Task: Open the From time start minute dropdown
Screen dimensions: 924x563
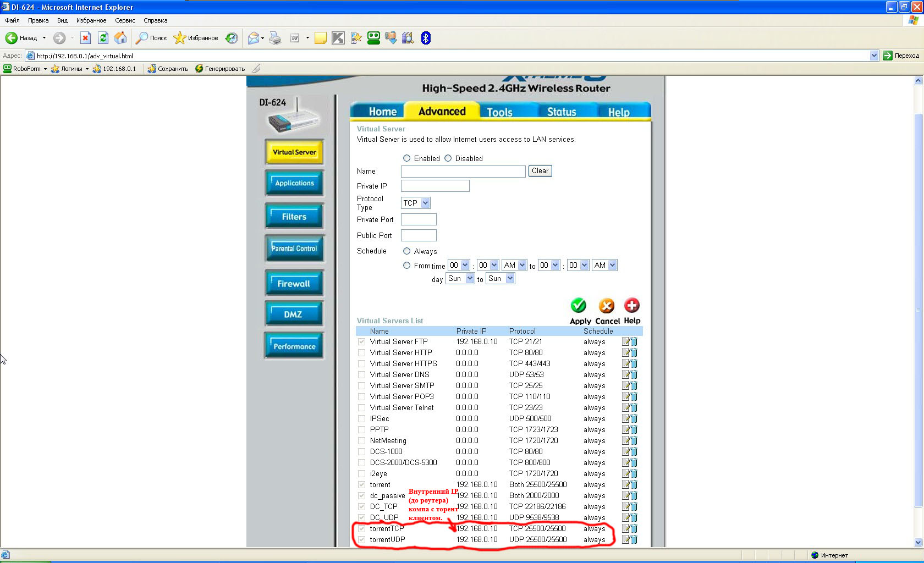Action: (x=488, y=265)
